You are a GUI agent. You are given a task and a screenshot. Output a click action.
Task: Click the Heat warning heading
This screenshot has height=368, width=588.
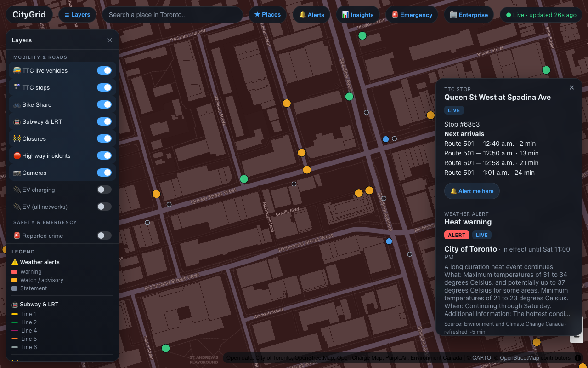click(468, 222)
